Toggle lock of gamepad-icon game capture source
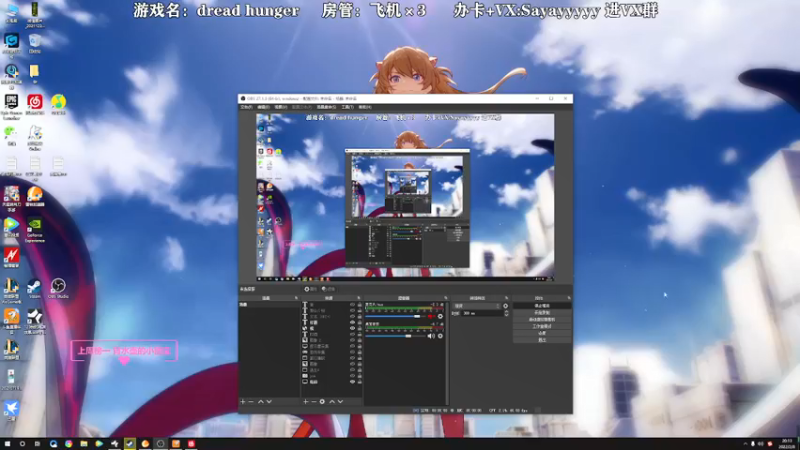Viewport: 800px width, 450px height. pyautogui.click(x=360, y=352)
